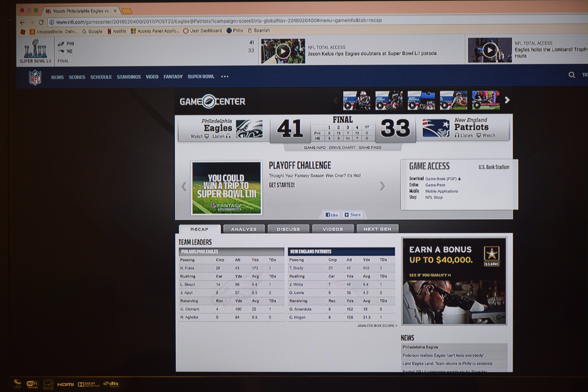This screenshot has width=588, height=392.
Task: Click the Facebook Like button
Action: pyautogui.click(x=331, y=215)
